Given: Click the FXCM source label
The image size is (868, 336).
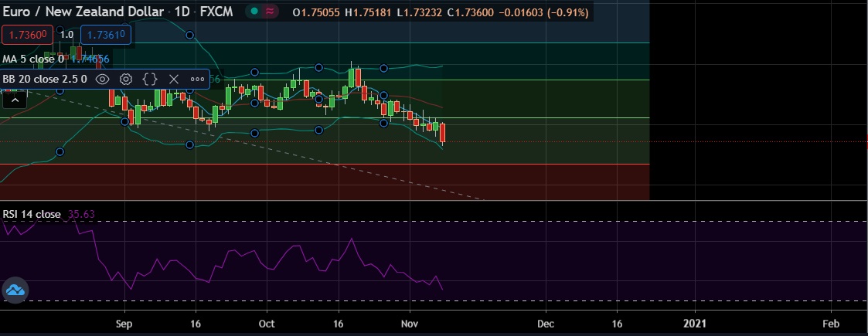Looking at the screenshot, I should 217,12.
